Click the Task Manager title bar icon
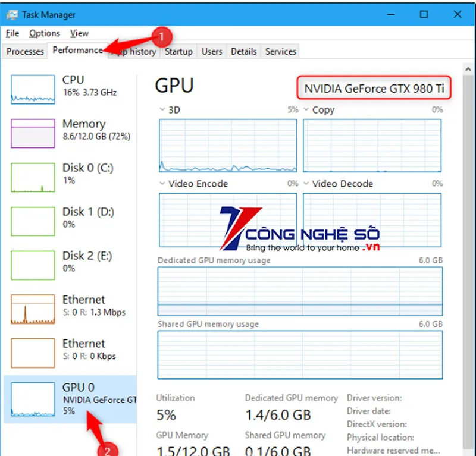The image size is (476, 456). coord(12,15)
